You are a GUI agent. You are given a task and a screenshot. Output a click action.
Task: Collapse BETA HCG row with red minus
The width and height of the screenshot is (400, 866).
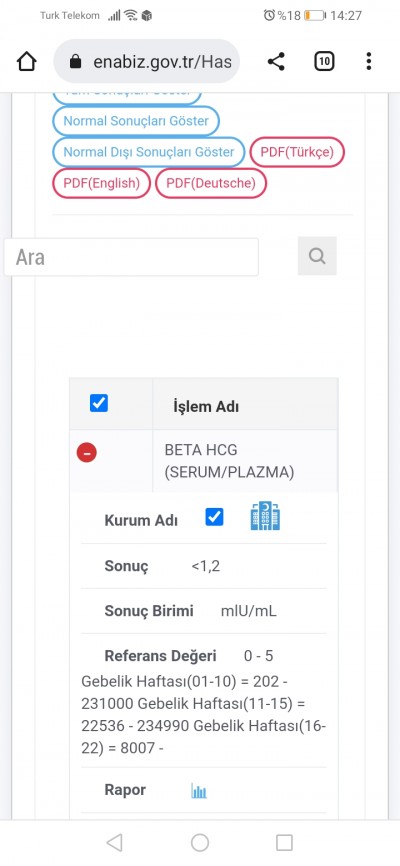(x=87, y=453)
